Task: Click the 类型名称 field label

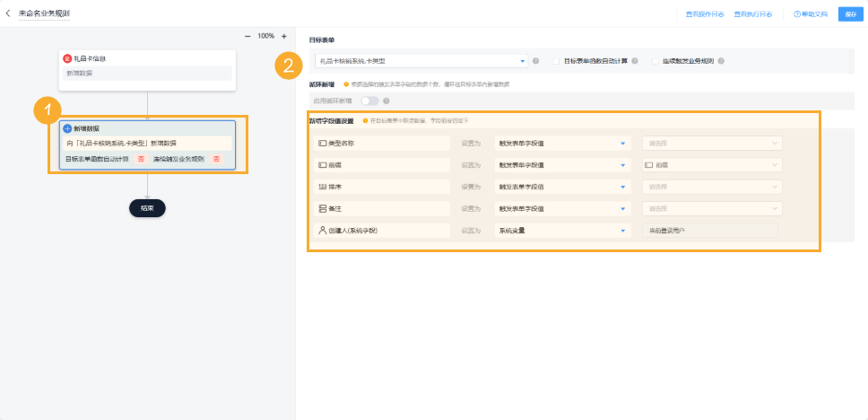Action: pos(341,143)
